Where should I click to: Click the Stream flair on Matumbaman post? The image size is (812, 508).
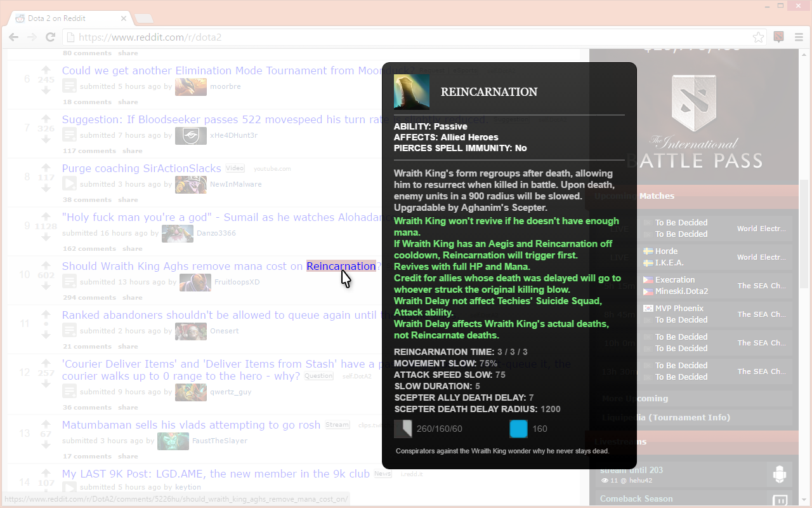337,425
